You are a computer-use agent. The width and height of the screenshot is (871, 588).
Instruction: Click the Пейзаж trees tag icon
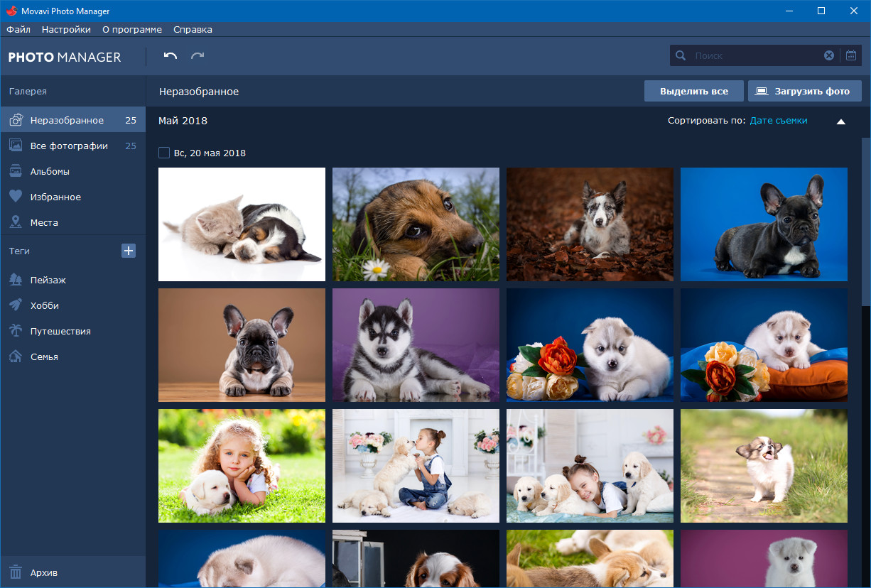pos(16,280)
